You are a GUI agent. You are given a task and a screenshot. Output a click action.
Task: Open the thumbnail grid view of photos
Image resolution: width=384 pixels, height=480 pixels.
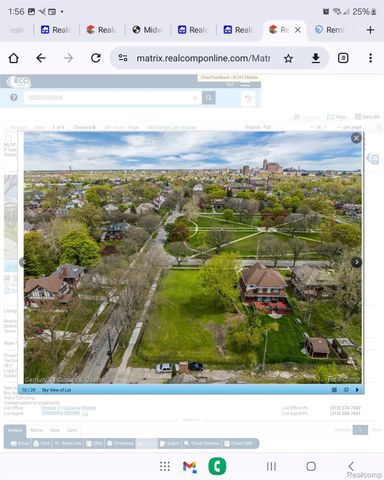pyautogui.click(x=334, y=390)
